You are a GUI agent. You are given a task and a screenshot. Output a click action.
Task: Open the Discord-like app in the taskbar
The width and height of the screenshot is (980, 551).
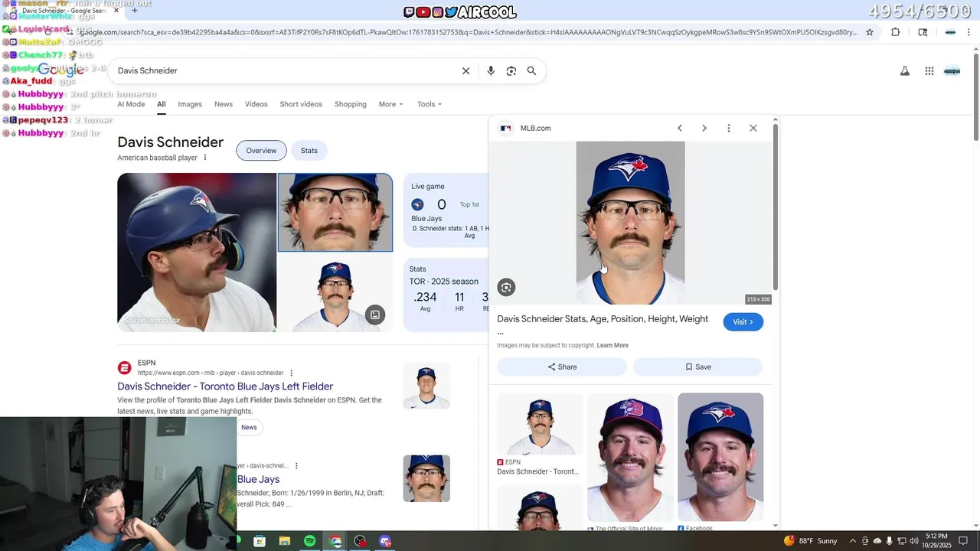tap(385, 541)
